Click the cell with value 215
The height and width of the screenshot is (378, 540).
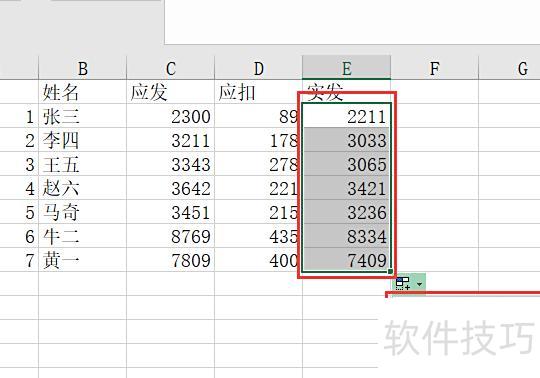point(258,212)
